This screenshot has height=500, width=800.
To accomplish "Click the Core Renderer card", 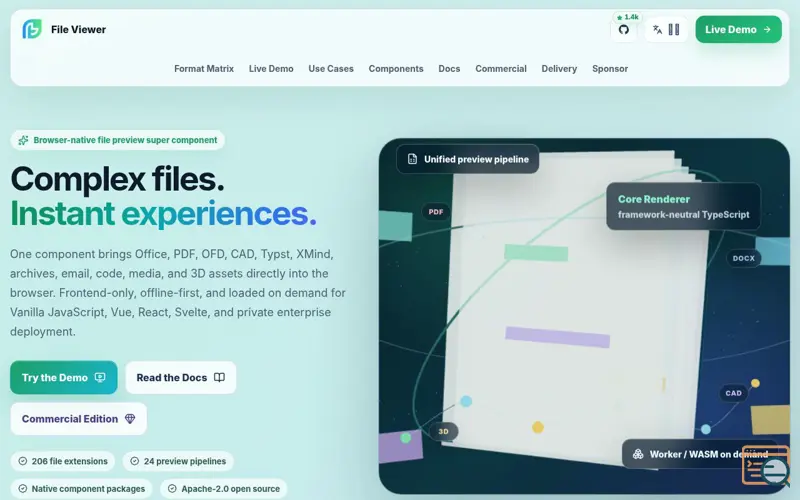I will coord(683,206).
